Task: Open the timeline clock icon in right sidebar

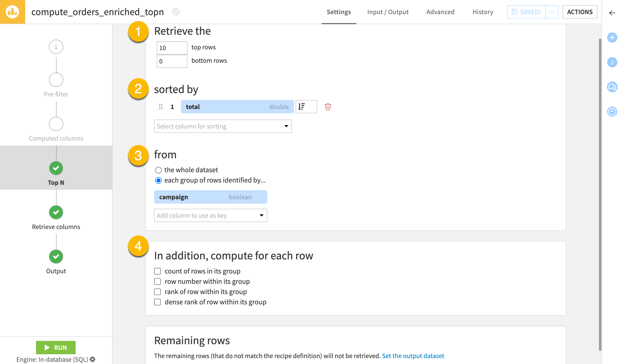Action: 612,112
